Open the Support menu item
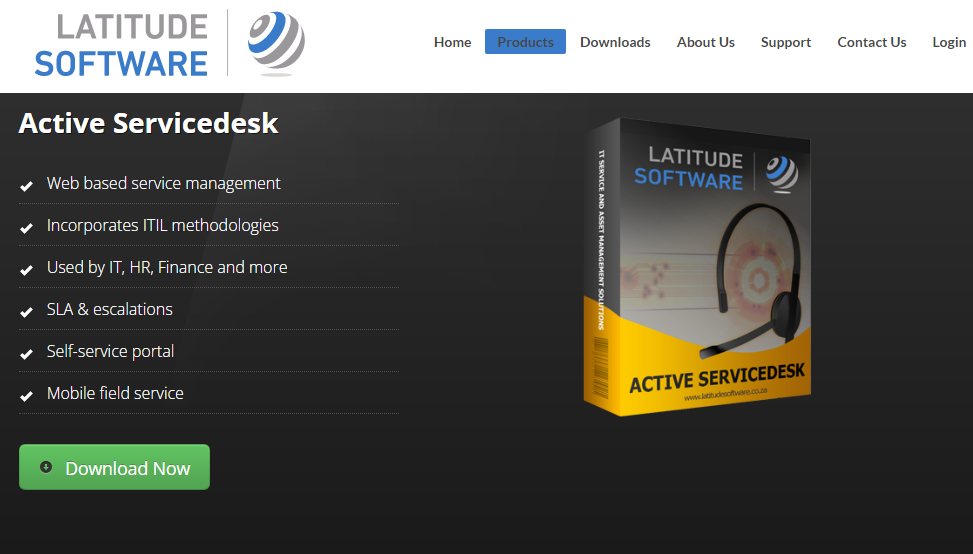Viewport: 973px width, 554px height. pyautogui.click(x=786, y=42)
